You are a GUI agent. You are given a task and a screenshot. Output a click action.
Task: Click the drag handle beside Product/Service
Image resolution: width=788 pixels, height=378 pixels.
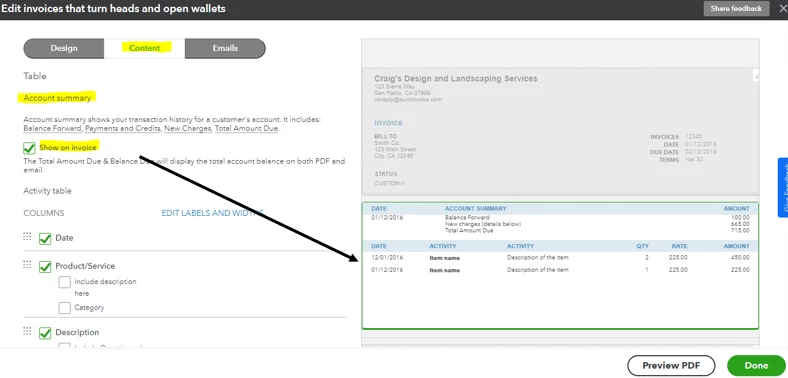click(x=27, y=264)
